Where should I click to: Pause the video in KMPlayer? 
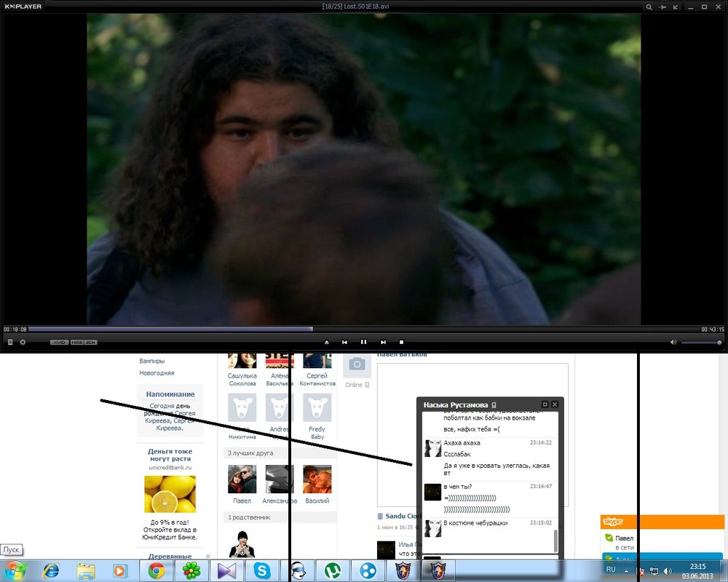[x=363, y=342]
